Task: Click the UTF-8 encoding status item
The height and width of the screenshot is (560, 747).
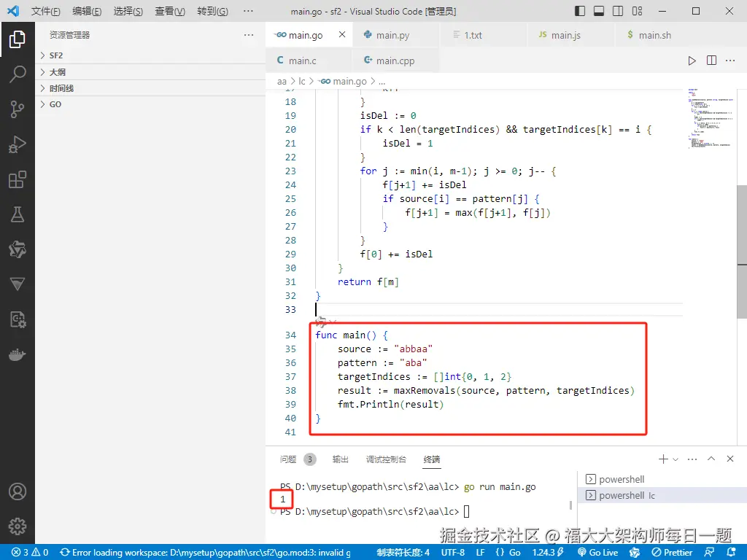Action: [452, 553]
